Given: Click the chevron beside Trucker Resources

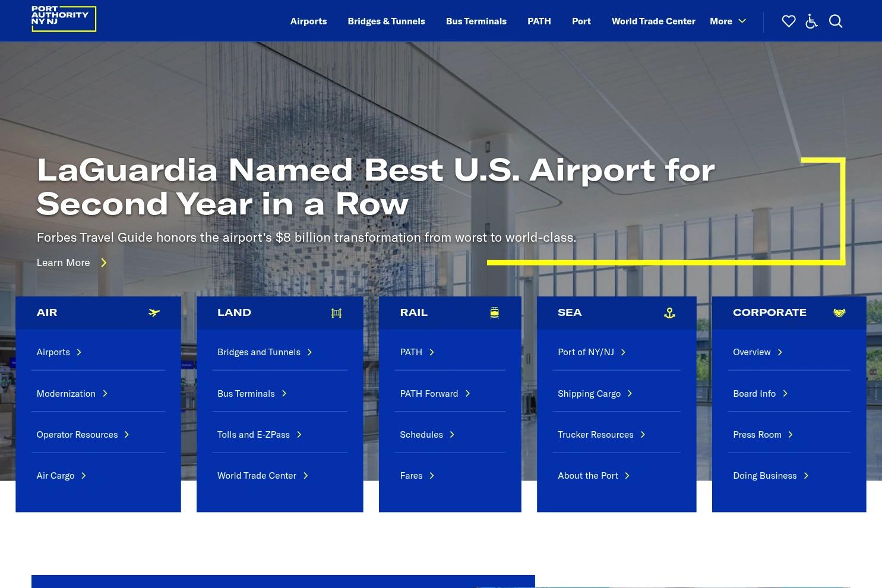Looking at the screenshot, I should tap(643, 435).
